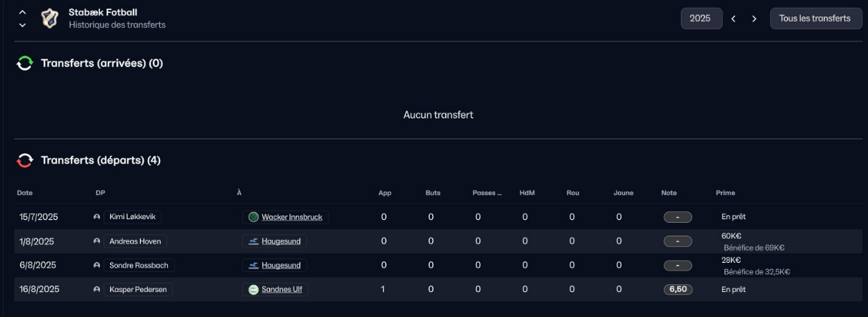
Task: Click the red departures transfer arrows icon
Action: coord(25,161)
